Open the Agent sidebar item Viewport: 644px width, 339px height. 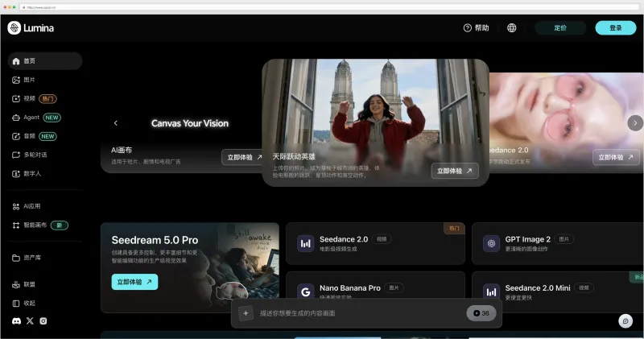pos(36,118)
